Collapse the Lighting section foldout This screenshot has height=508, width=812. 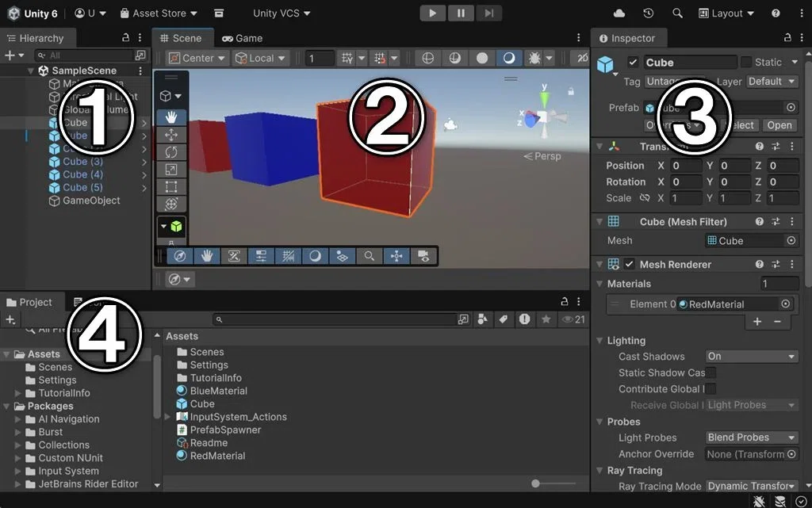(599, 341)
